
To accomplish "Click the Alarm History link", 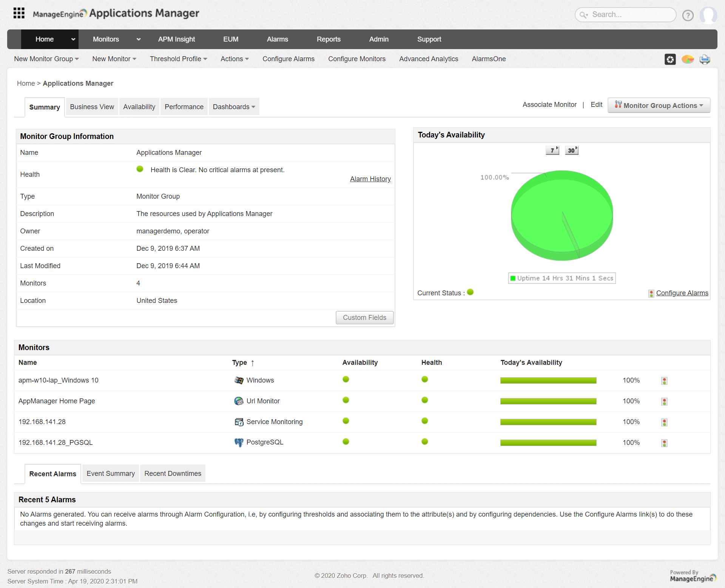I will tap(370, 179).
